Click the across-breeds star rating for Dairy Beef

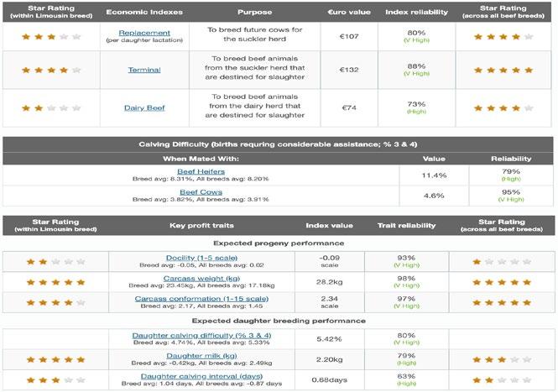503,108
